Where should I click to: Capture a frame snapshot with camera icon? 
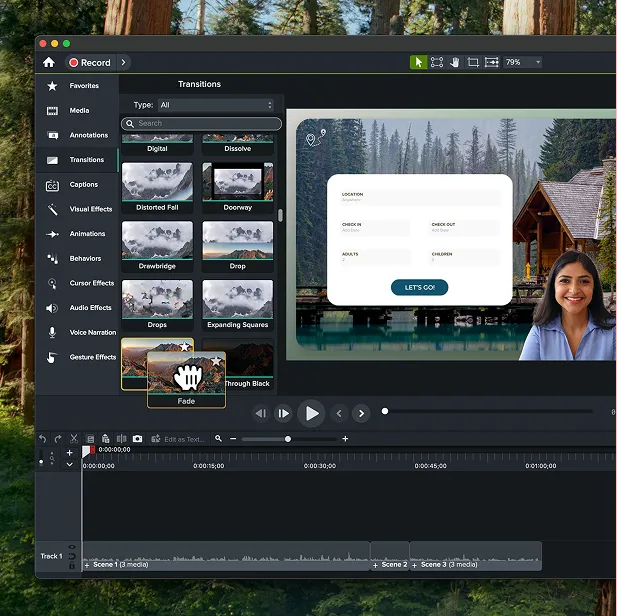point(137,439)
